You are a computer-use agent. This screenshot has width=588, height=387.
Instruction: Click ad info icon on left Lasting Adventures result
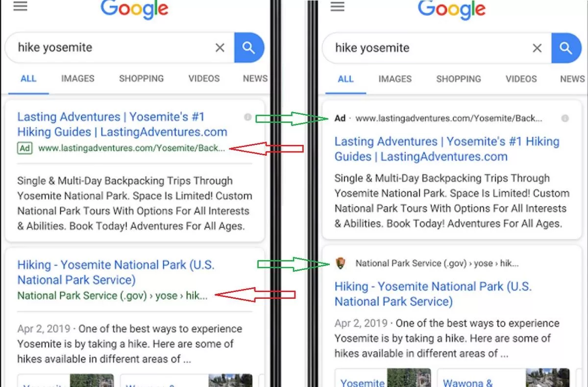click(247, 117)
